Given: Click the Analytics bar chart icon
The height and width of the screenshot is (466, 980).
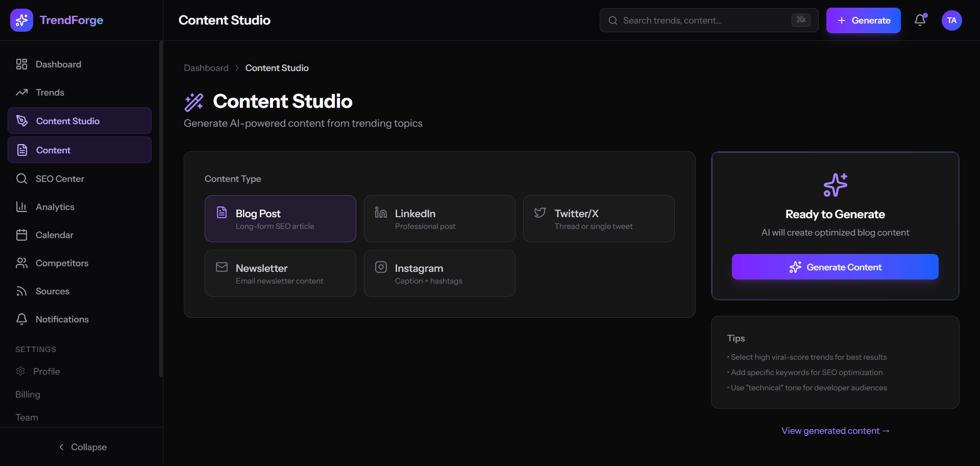Looking at the screenshot, I should (x=21, y=207).
